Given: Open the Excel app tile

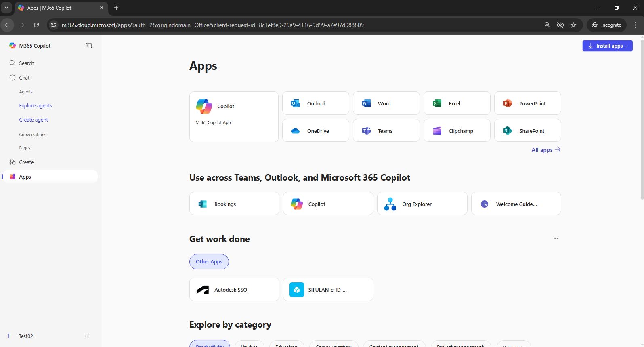Looking at the screenshot, I should (457, 103).
